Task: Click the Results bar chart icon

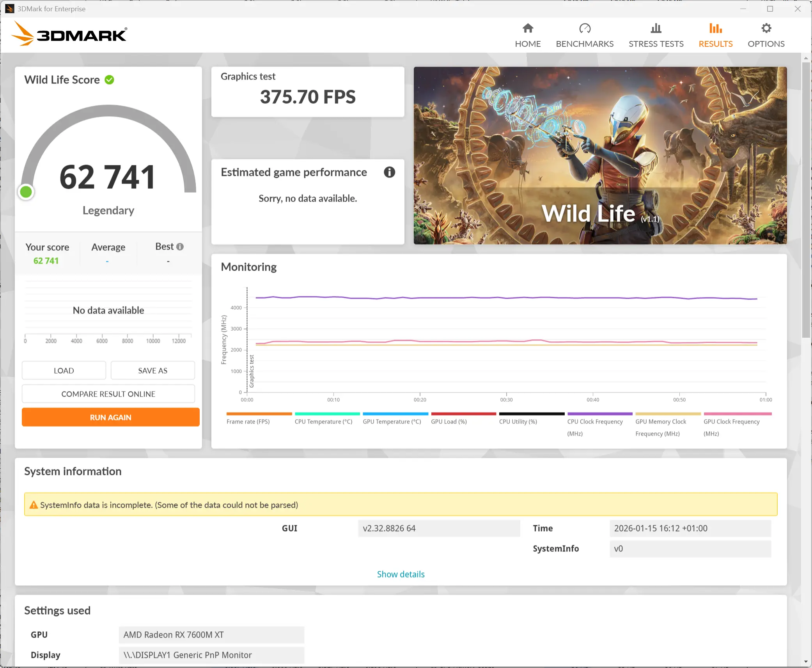Action: [715, 28]
